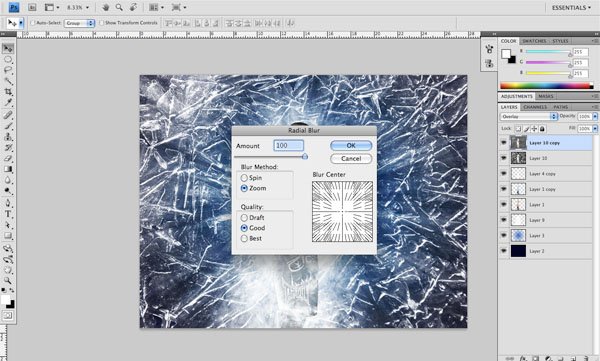The image size is (600, 361).
Task: Select the Elliptical Marquee tool
Action: coord(8,59)
